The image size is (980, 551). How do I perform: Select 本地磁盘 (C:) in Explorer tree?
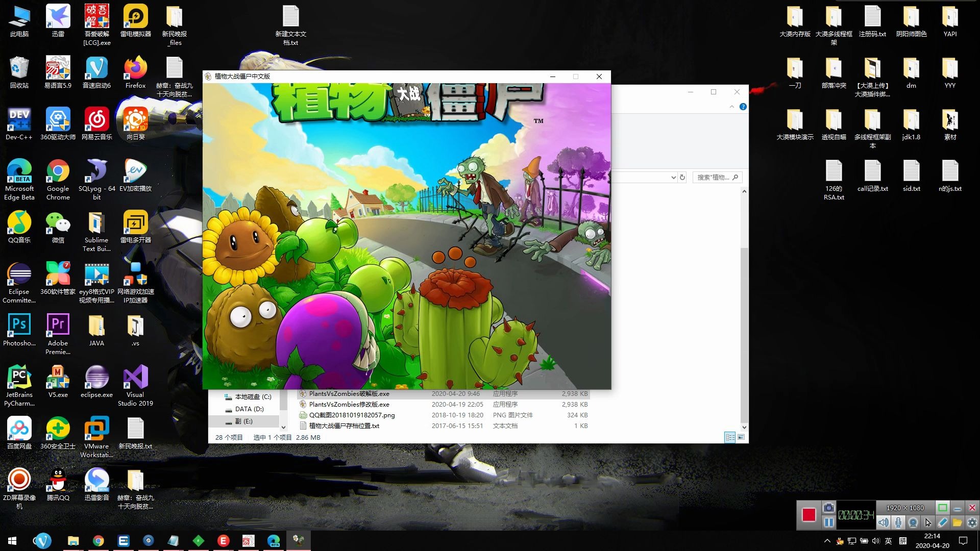tap(248, 396)
